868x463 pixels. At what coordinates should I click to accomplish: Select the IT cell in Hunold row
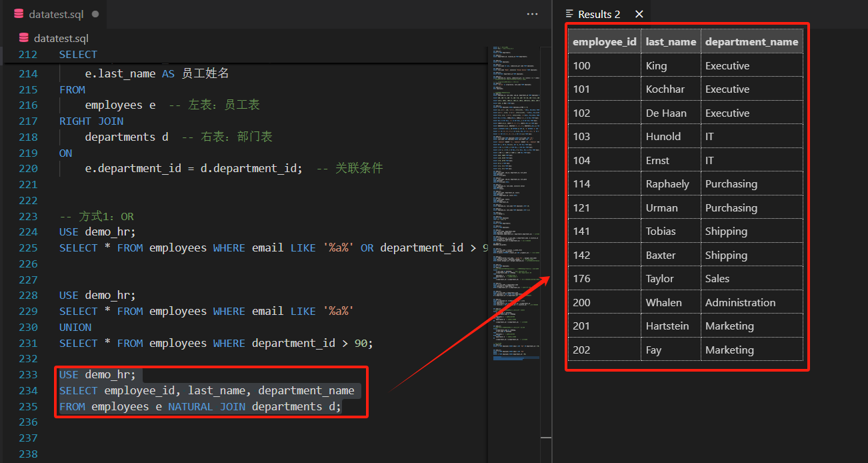point(752,137)
